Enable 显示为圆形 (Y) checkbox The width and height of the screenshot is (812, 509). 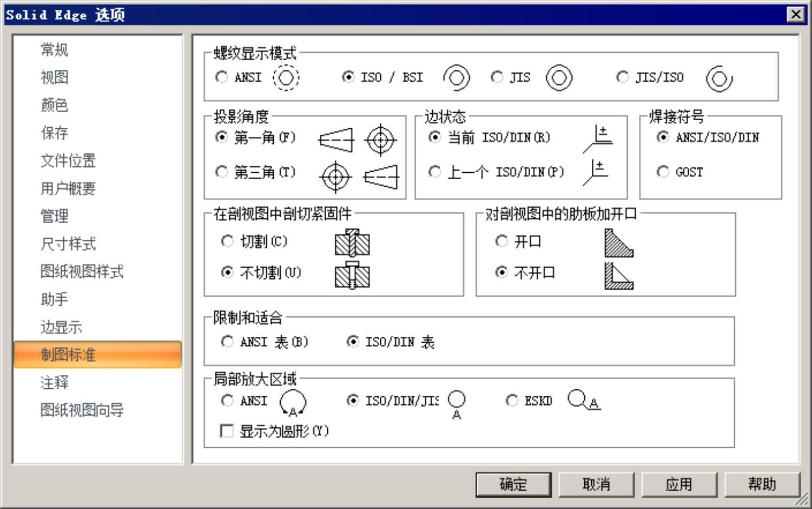tap(227, 431)
